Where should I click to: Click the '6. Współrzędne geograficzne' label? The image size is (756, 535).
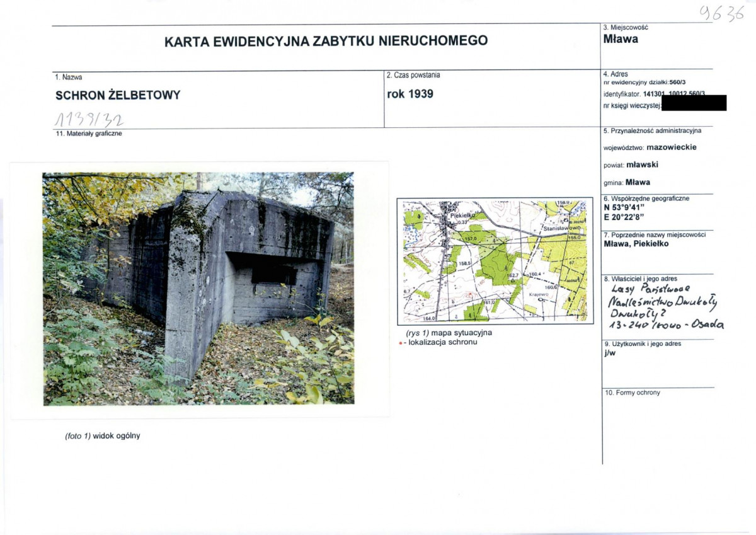coord(646,198)
